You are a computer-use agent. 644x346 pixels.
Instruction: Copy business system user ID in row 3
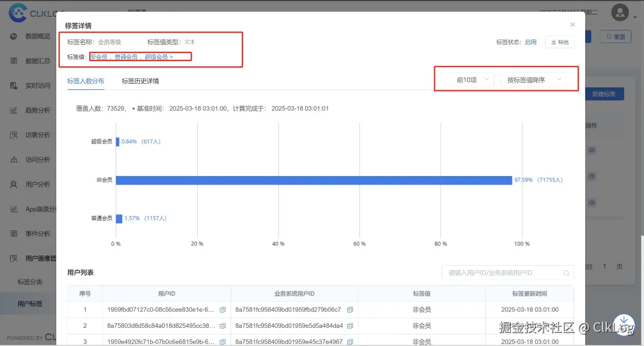point(350,342)
